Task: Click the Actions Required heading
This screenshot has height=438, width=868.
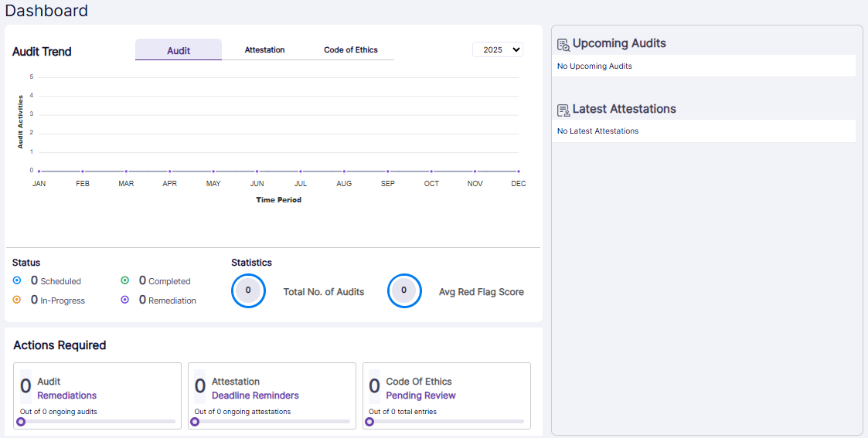Action: point(60,345)
